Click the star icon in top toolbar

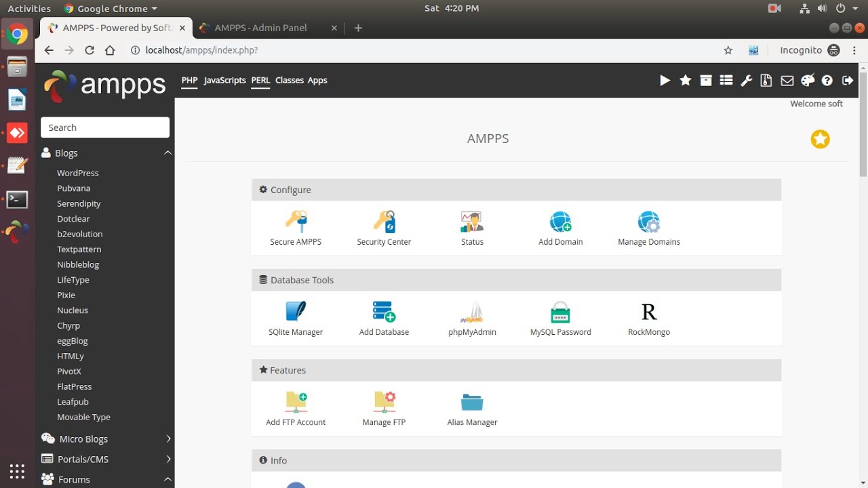pos(686,81)
